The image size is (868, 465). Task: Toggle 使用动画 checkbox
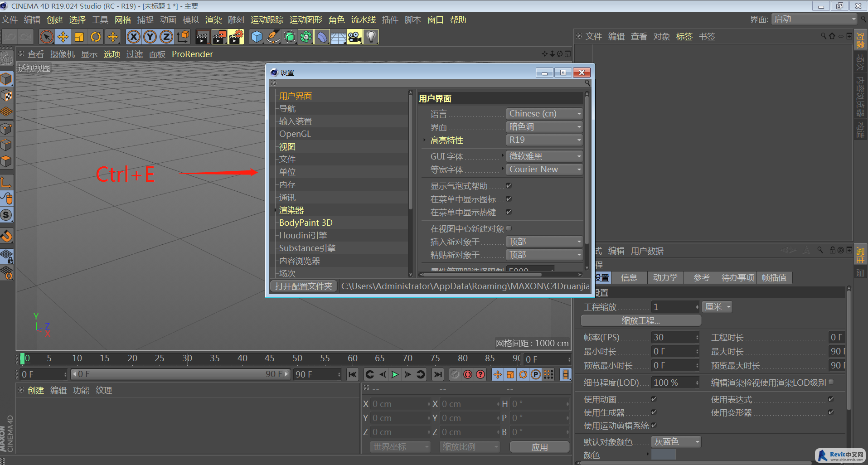pos(654,399)
